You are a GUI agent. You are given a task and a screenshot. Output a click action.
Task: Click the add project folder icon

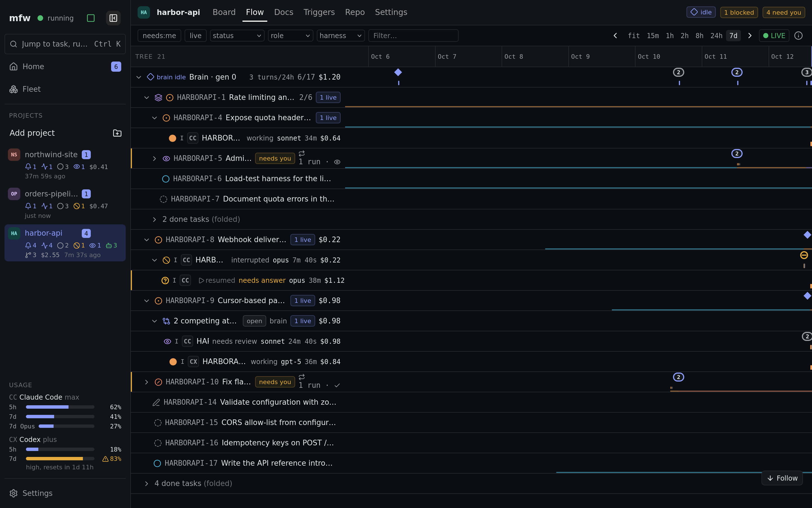pyautogui.click(x=117, y=133)
